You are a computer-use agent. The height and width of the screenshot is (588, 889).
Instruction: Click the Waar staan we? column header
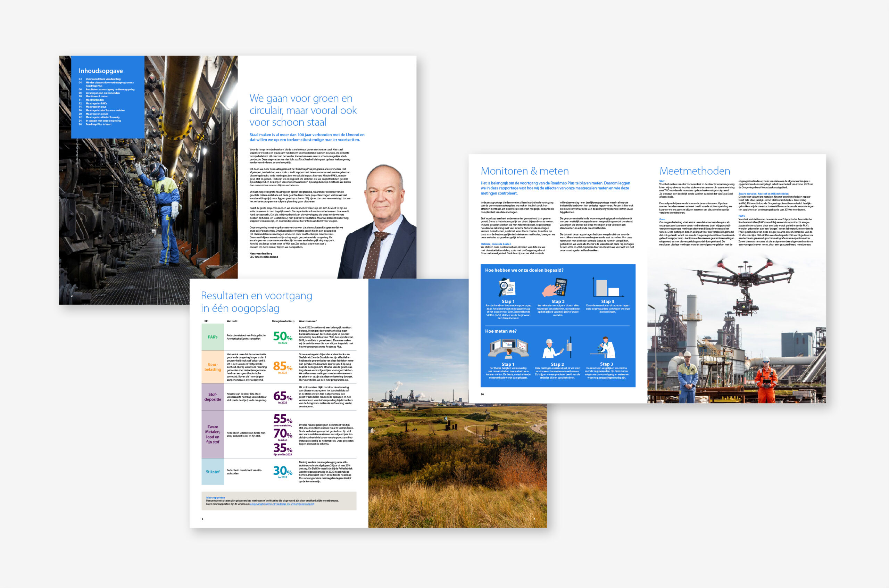coord(307,321)
